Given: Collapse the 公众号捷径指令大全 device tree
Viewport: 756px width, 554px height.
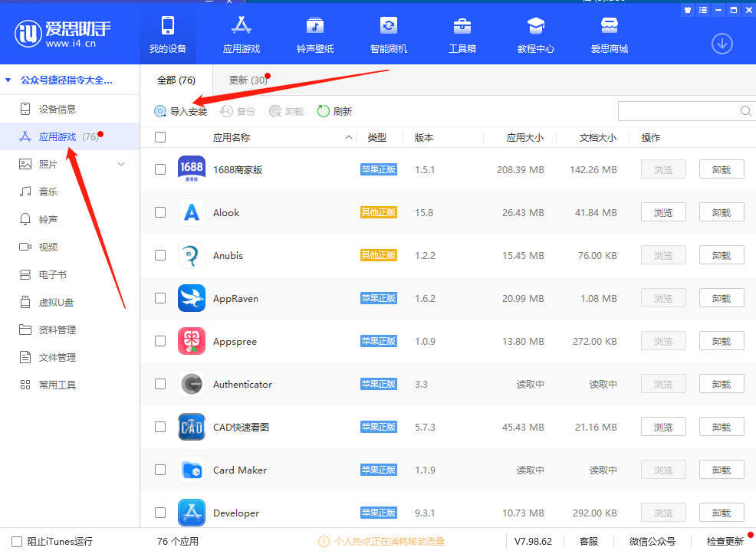Looking at the screenshot, I should click(8, 80).
